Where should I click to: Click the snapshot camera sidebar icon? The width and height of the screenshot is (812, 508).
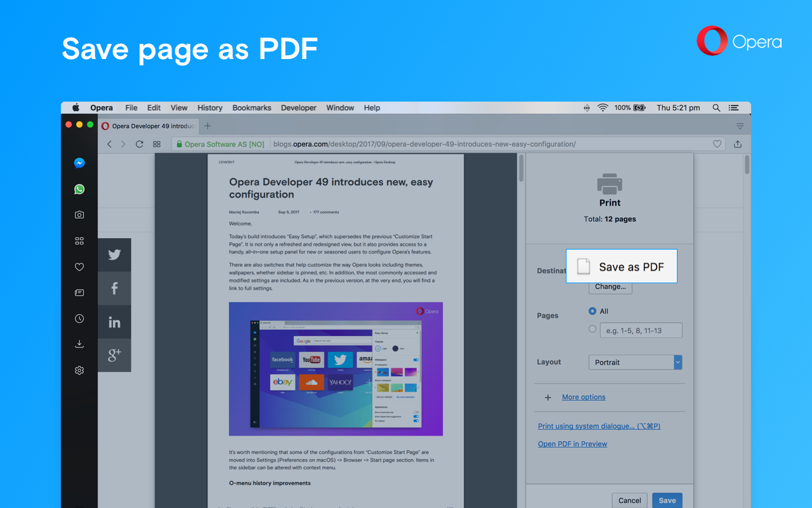[79, 215]
